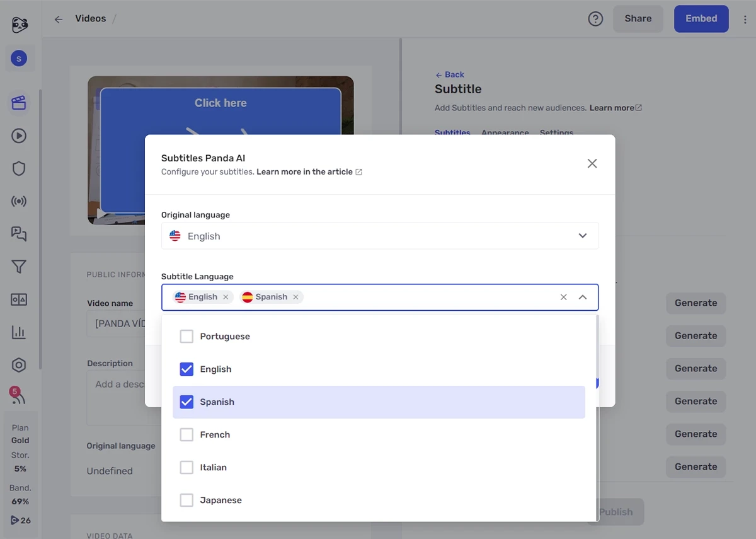
Task: Open the help question mark icon
Action: point(595,19)
